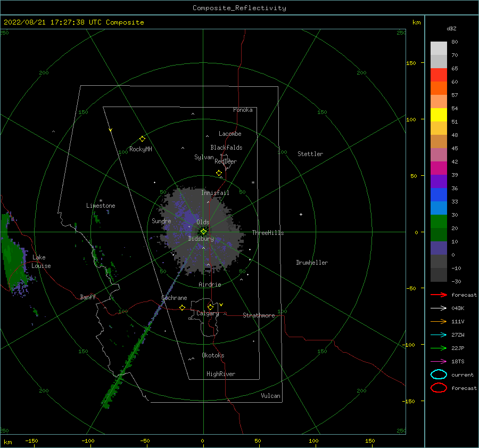479x448 pixels.
Task: Click the Composite_Reflectivity title
Action: [x=240, y=8]
